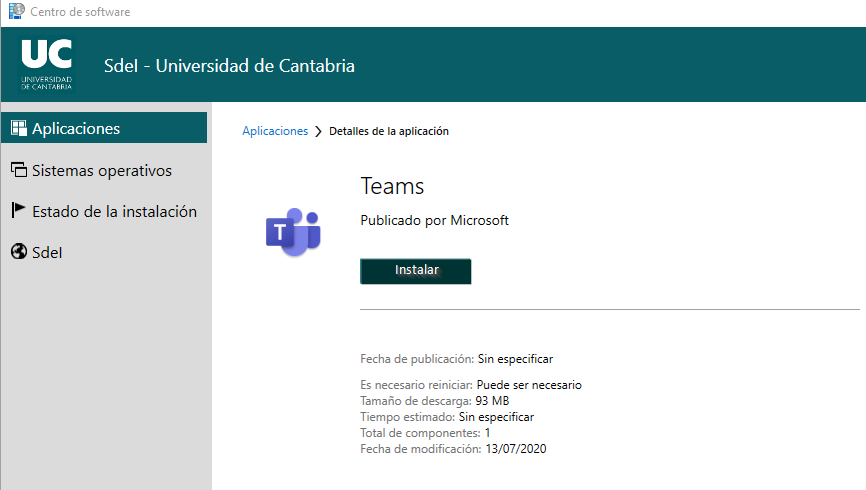Click the flag icon for installation status

(x=18, y=210)
